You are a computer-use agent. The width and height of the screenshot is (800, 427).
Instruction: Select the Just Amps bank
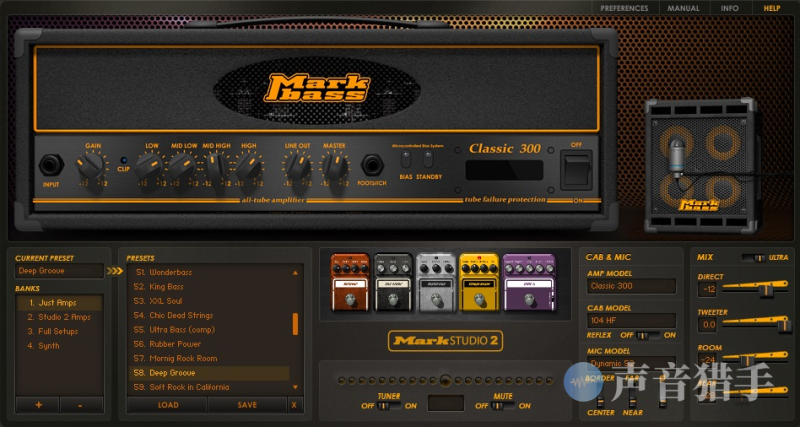point(60,303)
